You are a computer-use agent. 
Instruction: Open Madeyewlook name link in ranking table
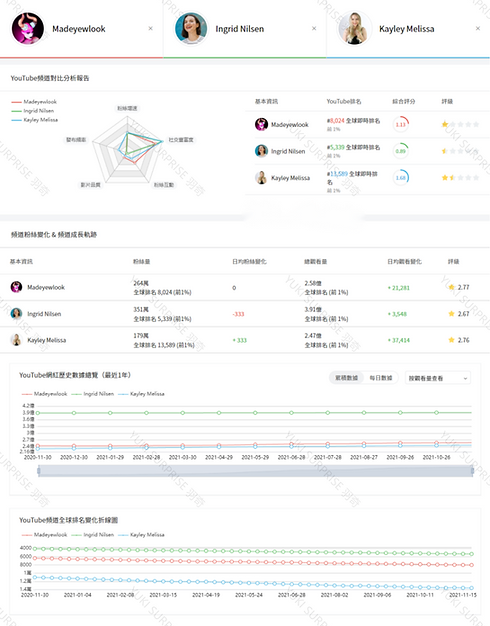[x=290, y=125]
